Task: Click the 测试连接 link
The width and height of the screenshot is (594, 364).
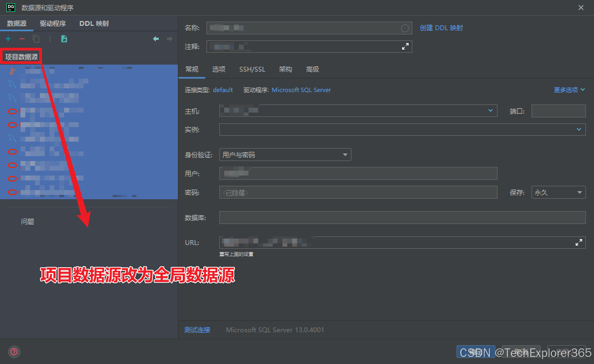Action: click(x=197, y=330)
